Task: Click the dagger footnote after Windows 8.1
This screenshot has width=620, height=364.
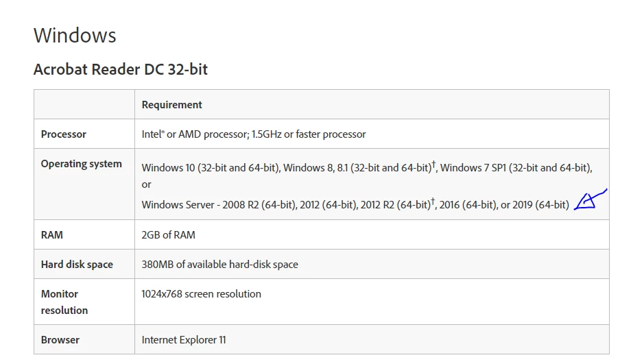Action: click(433, 164)
